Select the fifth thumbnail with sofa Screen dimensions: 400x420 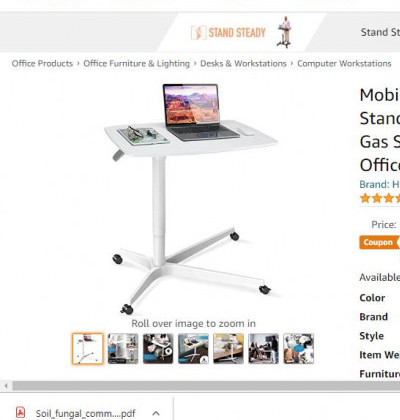tap(228, 349)
